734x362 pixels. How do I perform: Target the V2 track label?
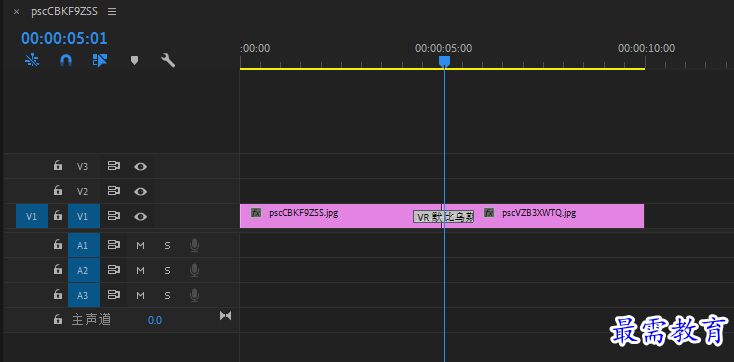click(x=82, y=191)
